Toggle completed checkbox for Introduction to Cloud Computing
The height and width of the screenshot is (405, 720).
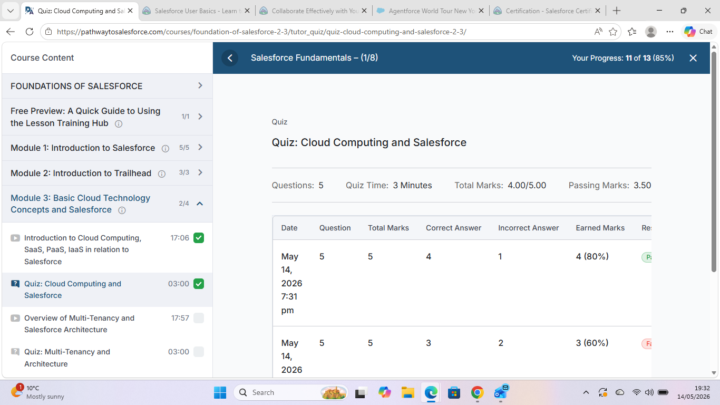point(199,238)
